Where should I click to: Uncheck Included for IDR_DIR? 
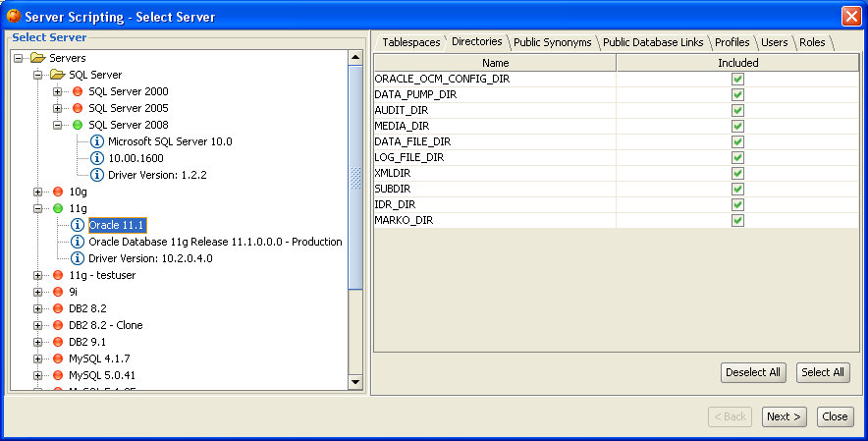point(737,204)
